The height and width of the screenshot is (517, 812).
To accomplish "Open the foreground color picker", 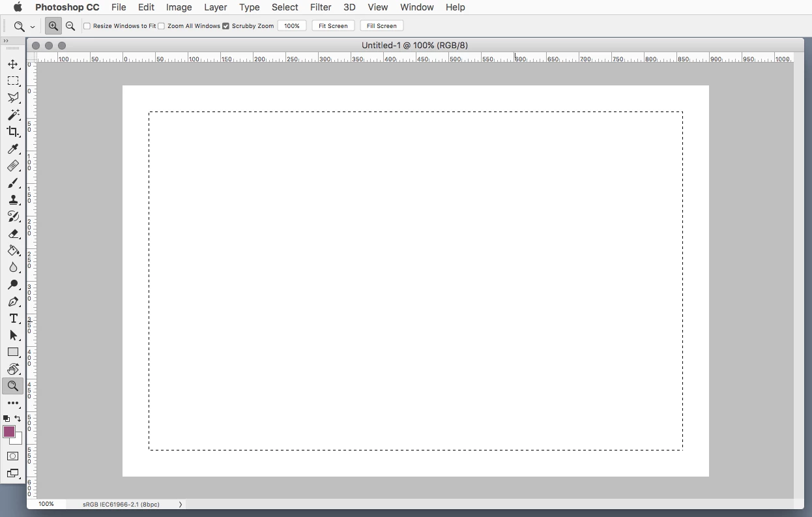I will click(8, 431).
